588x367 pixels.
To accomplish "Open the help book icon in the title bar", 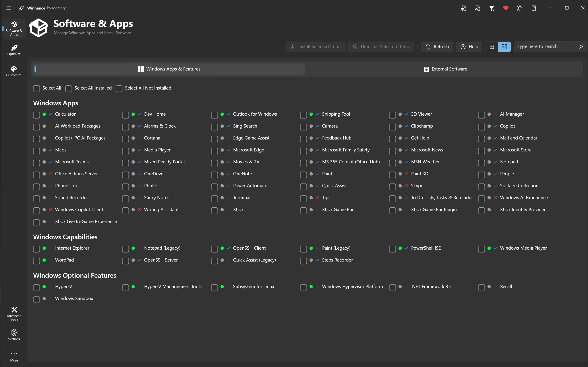I will tap(534, 8).
